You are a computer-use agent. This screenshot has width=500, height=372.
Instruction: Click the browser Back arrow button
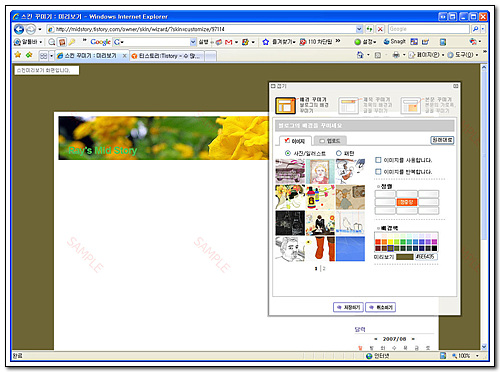point(19,29)
